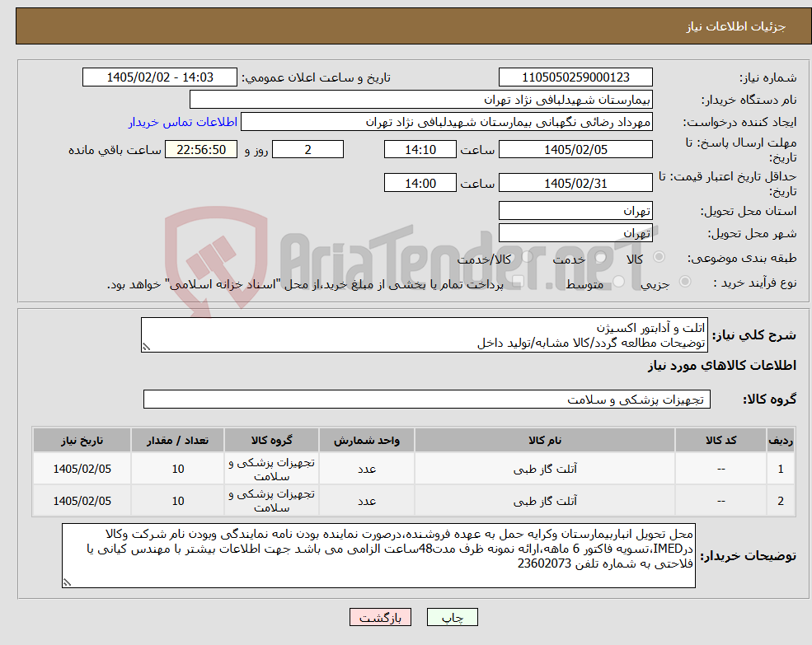
Task: Click آتلت گاز طبی in row 1
Action: point(545,469)
